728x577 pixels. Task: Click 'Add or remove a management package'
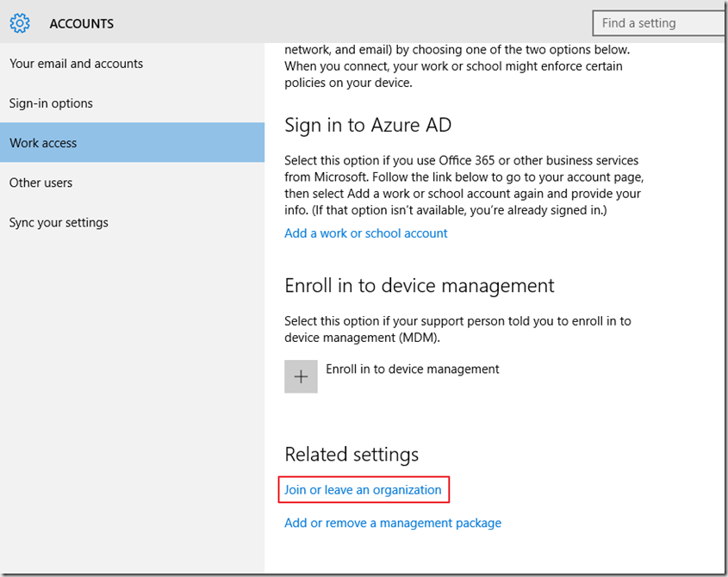point(393,523)
